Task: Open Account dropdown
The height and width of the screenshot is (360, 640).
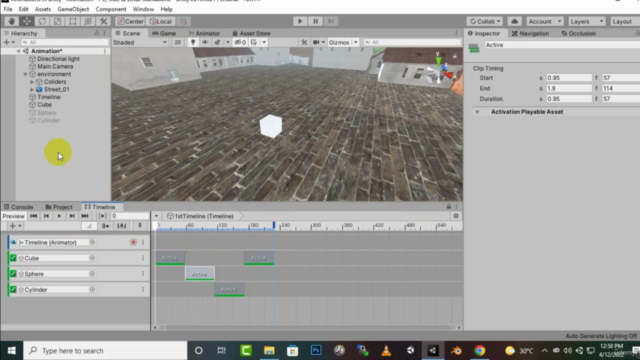Action: click(x=544, y=21)
